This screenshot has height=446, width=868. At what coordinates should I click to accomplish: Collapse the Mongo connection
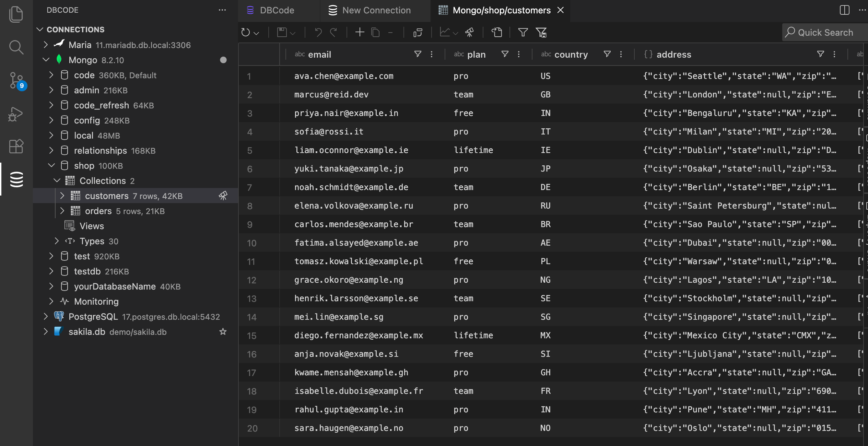point(45,60)
